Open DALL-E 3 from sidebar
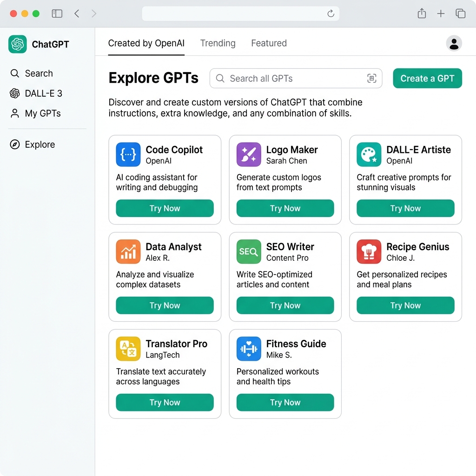 [36, 93]
